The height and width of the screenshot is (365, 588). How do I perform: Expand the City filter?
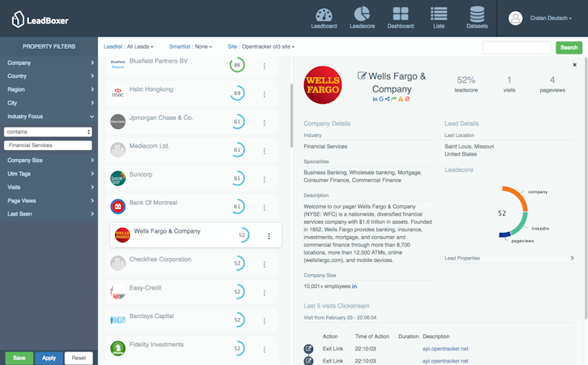coord(49,103)
